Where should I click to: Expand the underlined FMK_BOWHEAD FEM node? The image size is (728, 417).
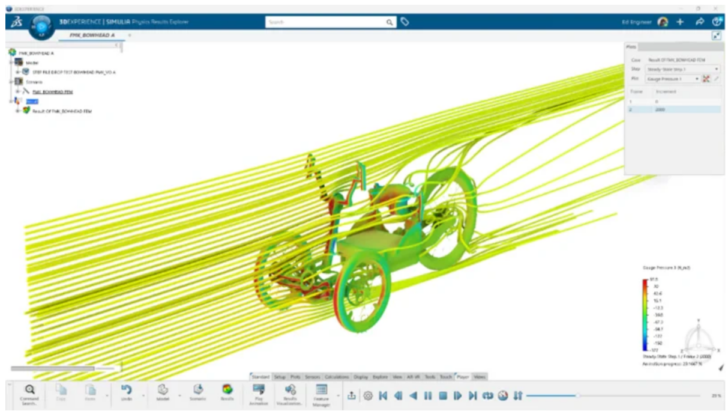click(x=18, y=91)
